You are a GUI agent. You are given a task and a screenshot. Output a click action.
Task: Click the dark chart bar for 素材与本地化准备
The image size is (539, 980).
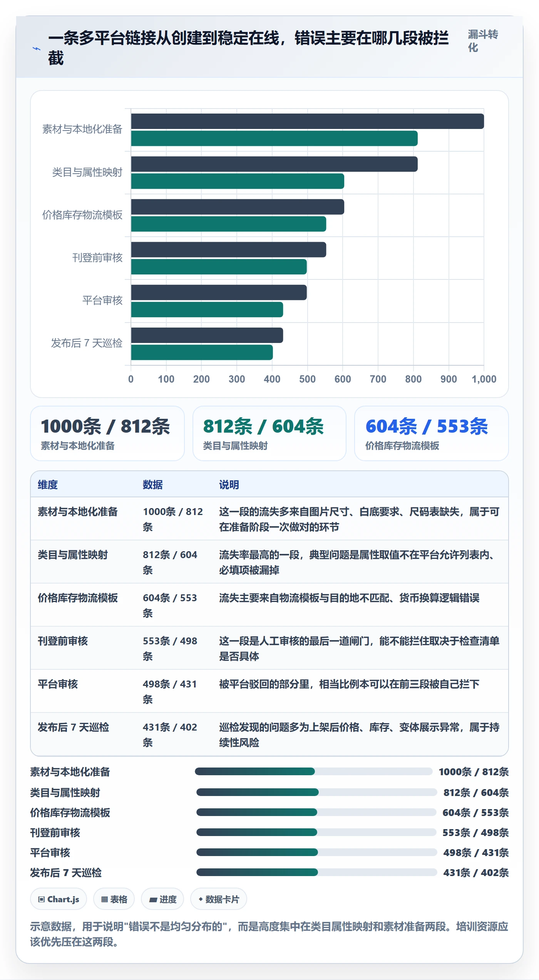pyautogui.click(x=307, y=121)
